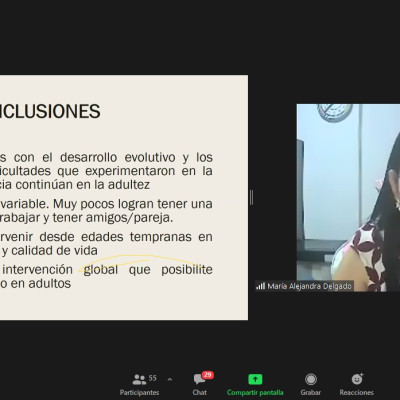Click the underlined word global on slide
The height and width of the screenshot is (400, 400).
[x=101, y=269]
